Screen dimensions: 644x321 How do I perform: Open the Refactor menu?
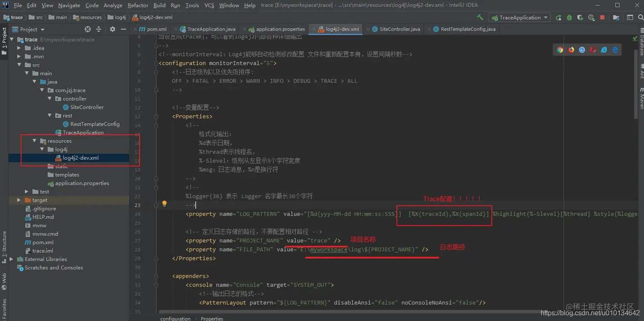click(x=138, y=5)
